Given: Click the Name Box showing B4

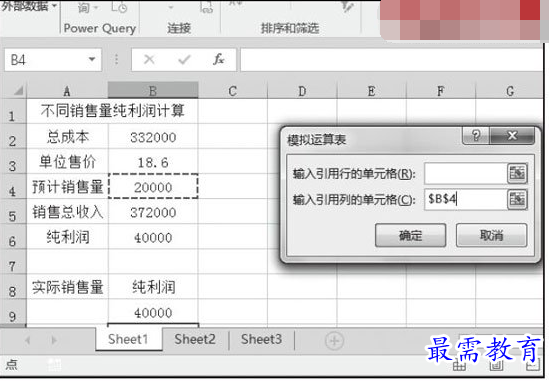Looking at the screenshot, I should (x=53, y=60).
